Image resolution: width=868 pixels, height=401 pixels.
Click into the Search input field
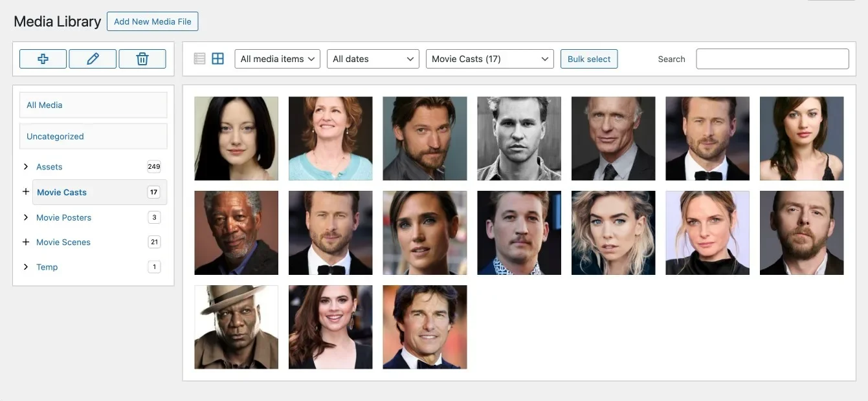click(772, 59)
